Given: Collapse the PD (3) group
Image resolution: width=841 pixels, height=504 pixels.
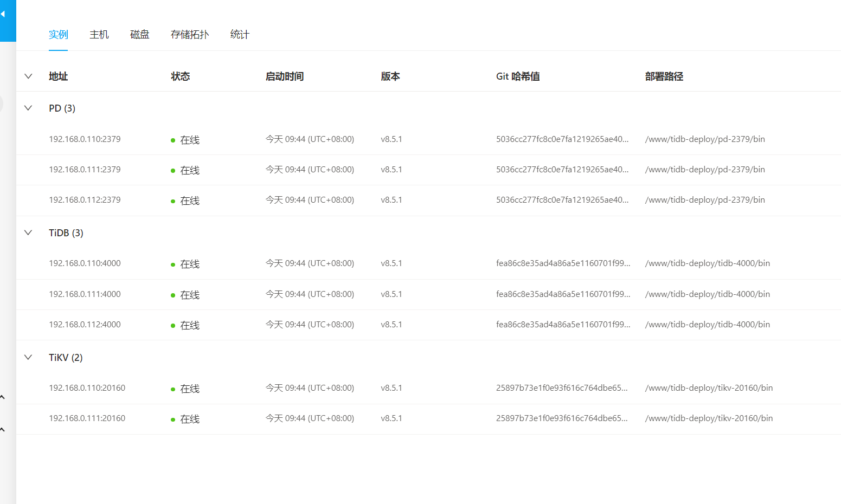Looking at the screenshot, I should pos(28,108).
